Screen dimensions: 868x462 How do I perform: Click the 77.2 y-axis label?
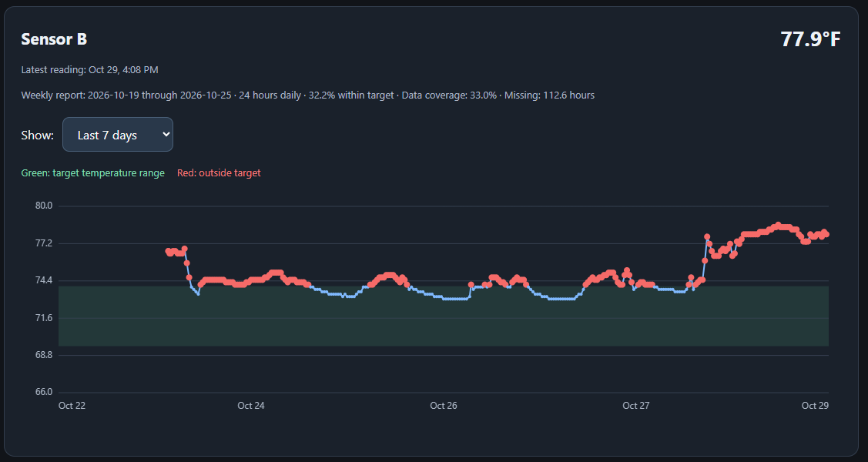coord(44,243)
